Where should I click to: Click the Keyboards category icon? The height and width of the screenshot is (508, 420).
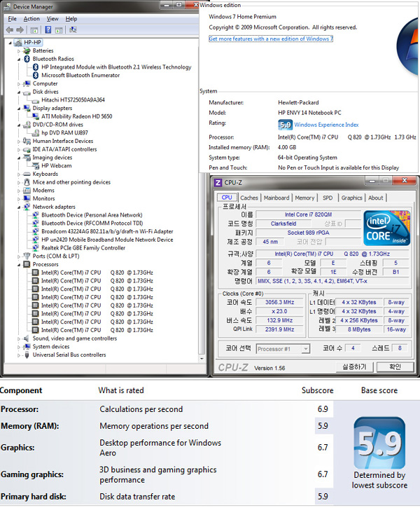pyautogui.click(x=27, y=174)
